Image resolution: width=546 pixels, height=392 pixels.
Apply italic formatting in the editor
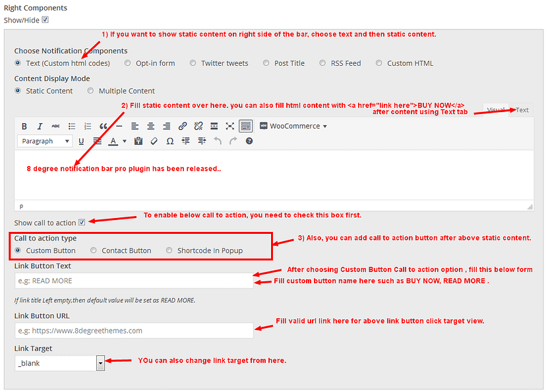(40, 126)
